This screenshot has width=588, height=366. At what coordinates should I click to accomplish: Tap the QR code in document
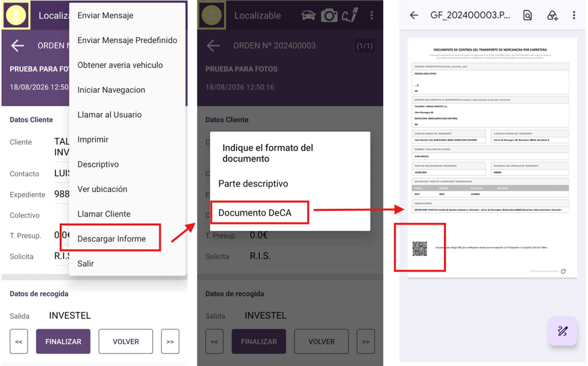420,249
